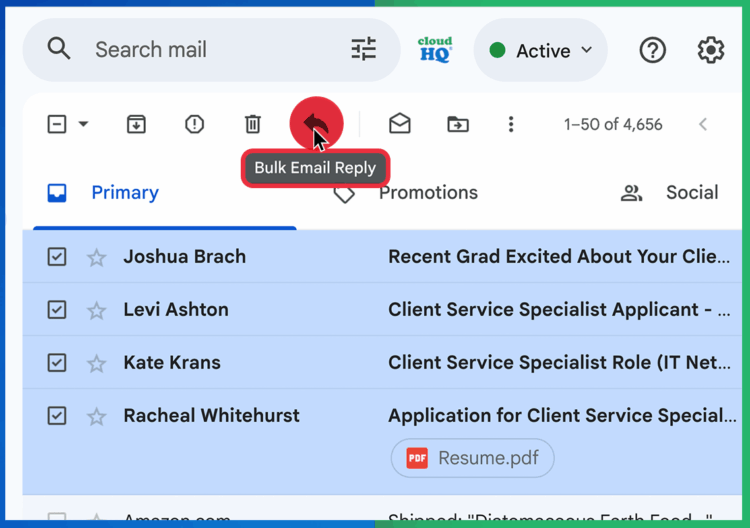The width and height of the screenshot is (750, 528).
Task: Report selected emails as spam
Action: click(x=194, y=124)
